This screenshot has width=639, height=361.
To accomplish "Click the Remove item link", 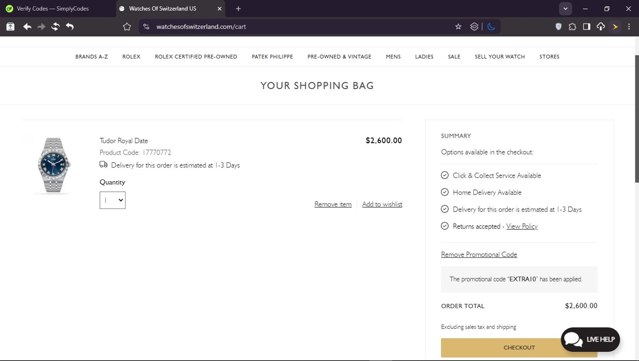I will (x=333, y=204).
